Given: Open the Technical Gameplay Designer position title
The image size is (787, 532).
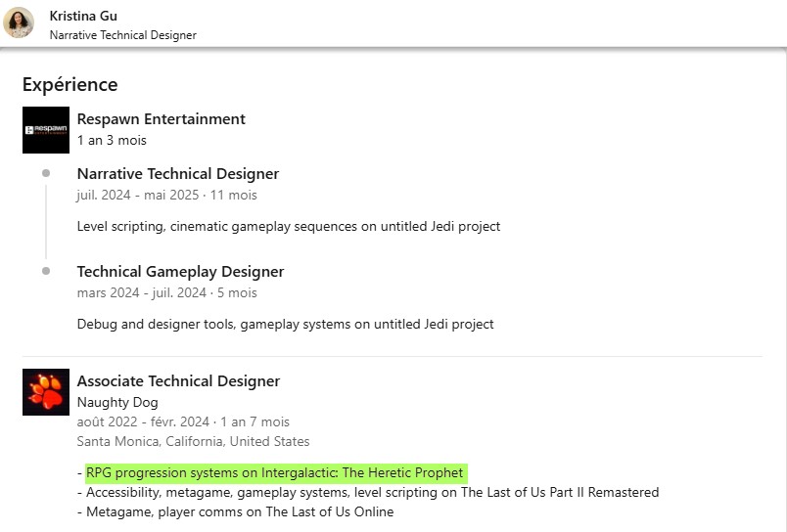Looking at the screenshot, I should (x=180, y=272).
